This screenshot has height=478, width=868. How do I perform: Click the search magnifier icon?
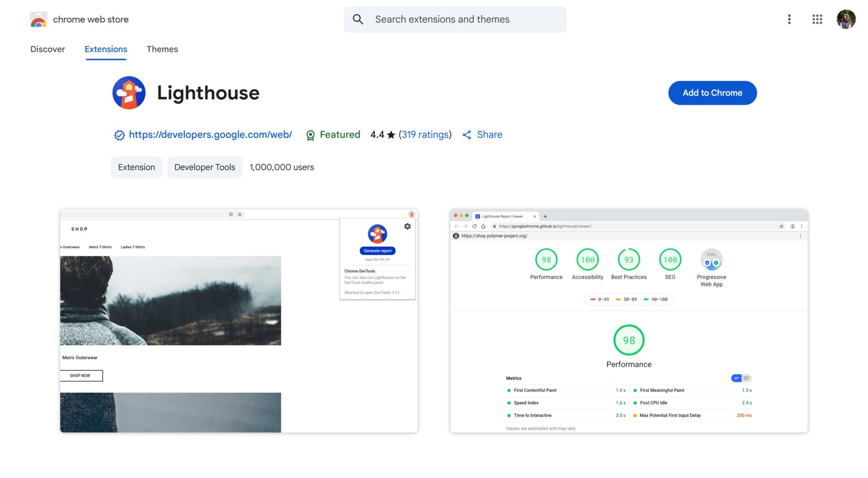358,19
